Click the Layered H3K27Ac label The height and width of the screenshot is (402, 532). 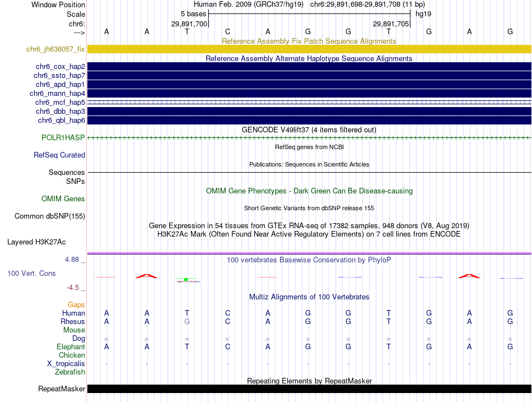(36, 242)
